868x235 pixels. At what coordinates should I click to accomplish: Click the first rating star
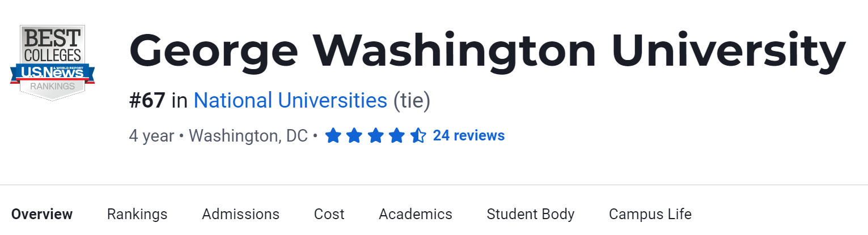coord(333,136)
